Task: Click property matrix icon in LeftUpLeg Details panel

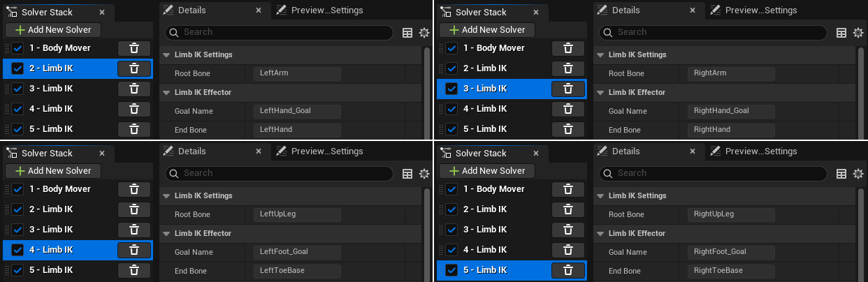Action: tap(407, 174)
